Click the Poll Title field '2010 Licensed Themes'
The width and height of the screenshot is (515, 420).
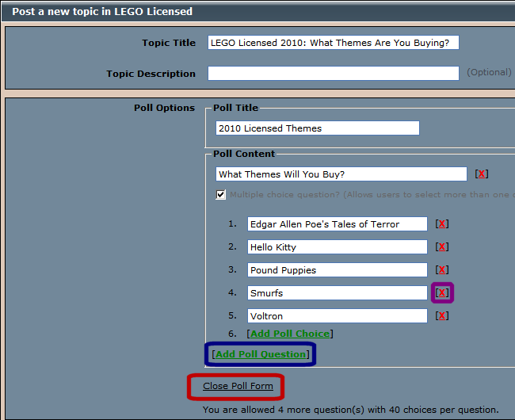coord(317,128)
